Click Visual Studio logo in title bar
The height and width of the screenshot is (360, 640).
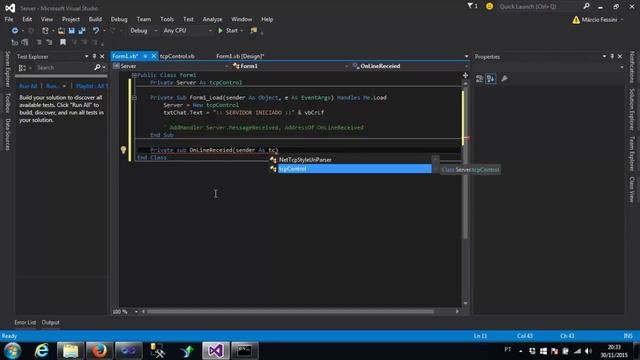[10, 7]
